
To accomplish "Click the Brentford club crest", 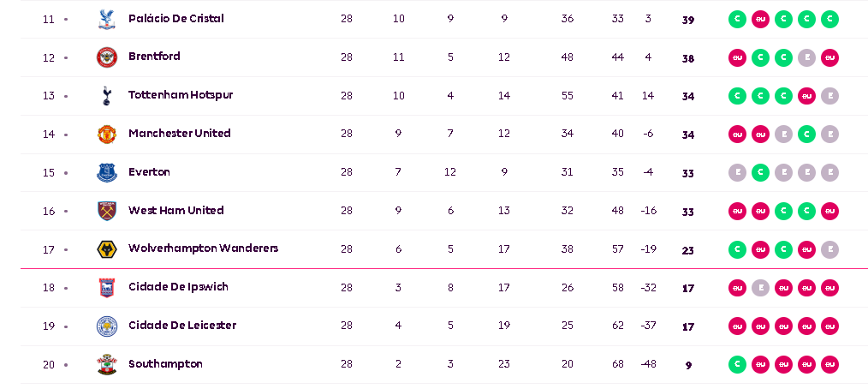I will click(106, 57).
